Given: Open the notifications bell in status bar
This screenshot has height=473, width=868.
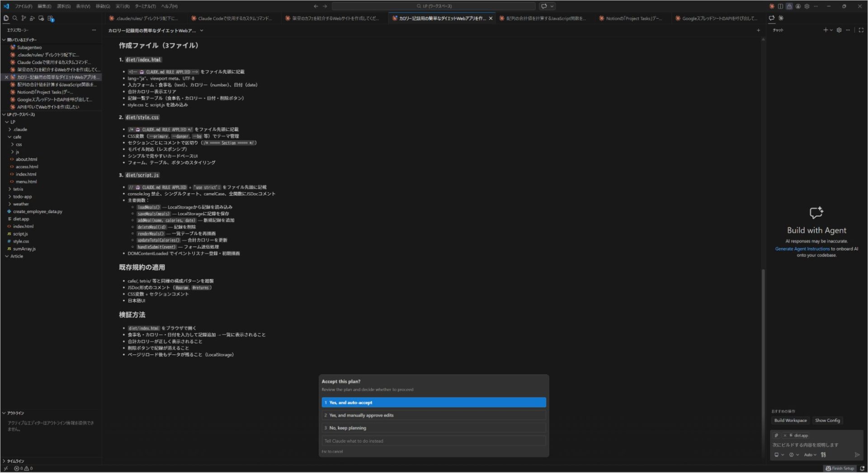Looking at the screenshot, I should 862,468.
